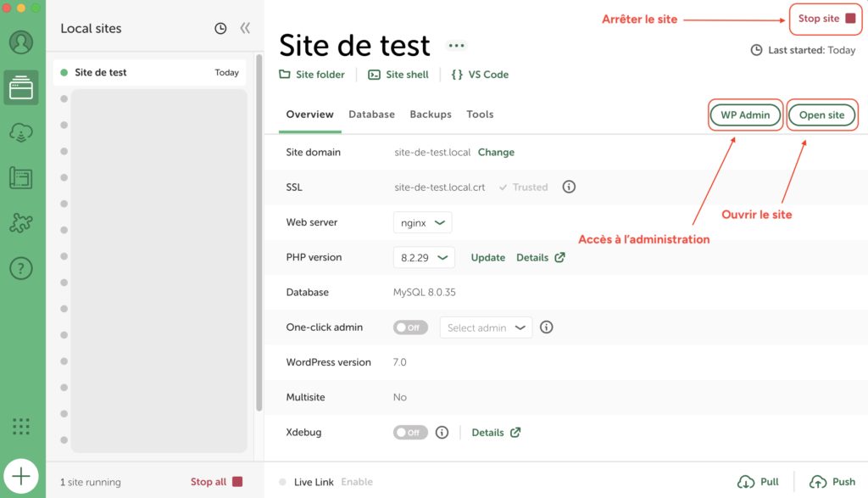Click the clock sort icon in Local sites
868x498 pixels.
click(220, 28)
